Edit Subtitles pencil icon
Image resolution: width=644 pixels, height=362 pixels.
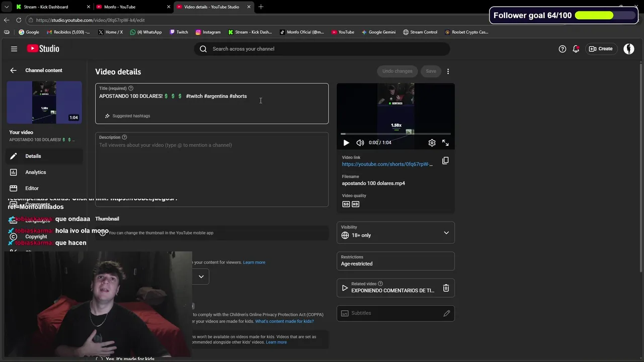(x=446, y=313)
